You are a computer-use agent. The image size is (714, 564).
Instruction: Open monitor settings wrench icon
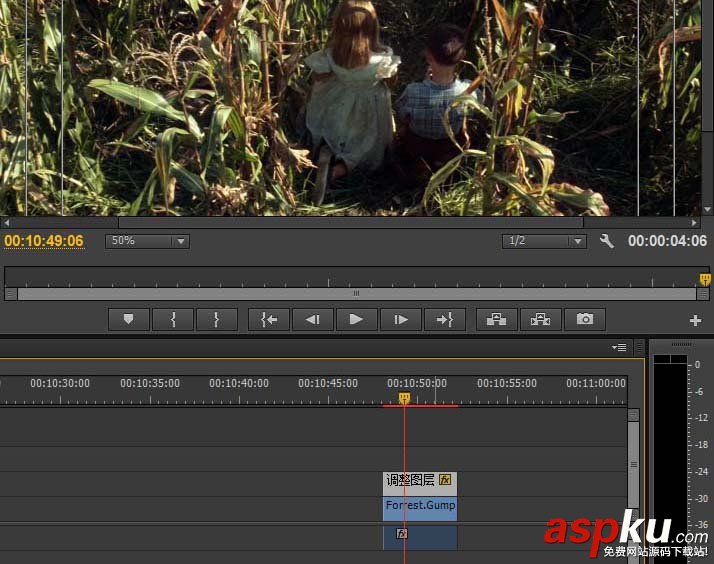click(607, 241)
